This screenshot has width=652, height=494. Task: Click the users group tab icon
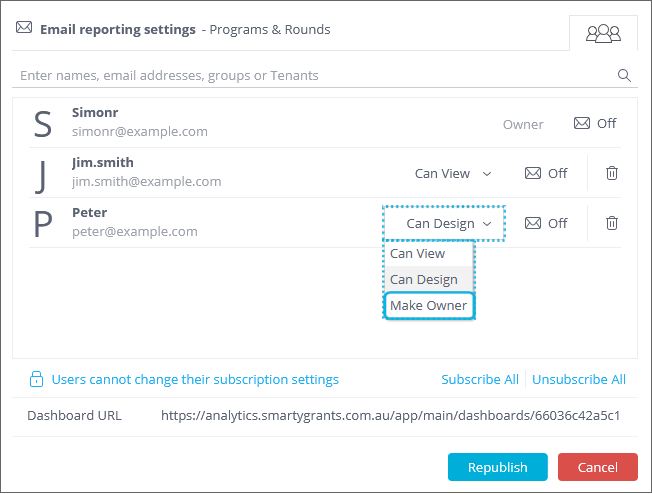click(x=603, y=33)
